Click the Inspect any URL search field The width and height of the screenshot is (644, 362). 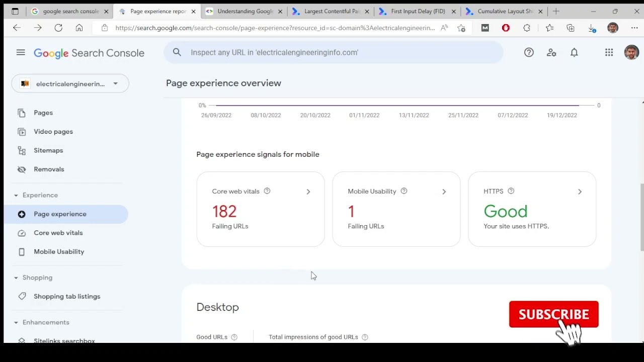334,52
